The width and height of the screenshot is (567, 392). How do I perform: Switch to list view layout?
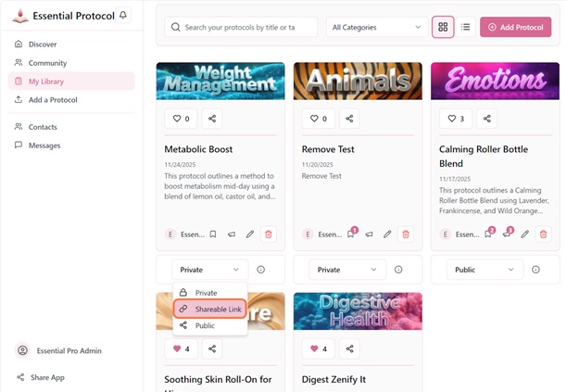[x=466, y=28]
